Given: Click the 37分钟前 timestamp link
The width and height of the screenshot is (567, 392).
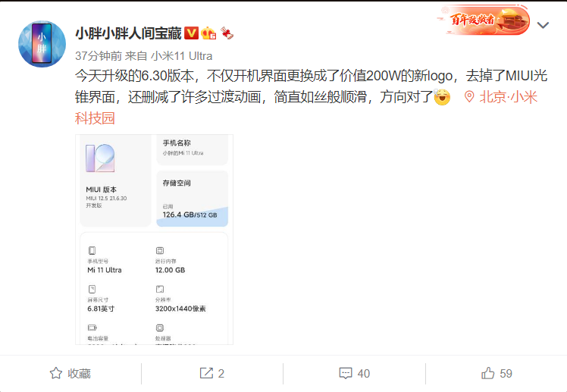Looking at the screenshot, I should click(x=99, y=56).
